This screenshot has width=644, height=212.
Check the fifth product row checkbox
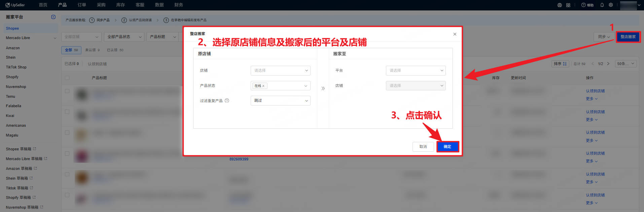tap(67, 175)
